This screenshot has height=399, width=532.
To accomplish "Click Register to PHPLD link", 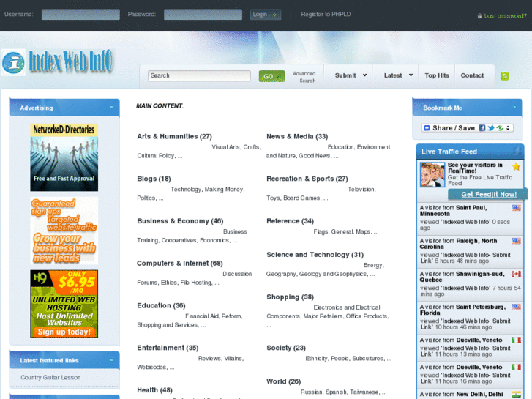I will [x=326, y=14].
